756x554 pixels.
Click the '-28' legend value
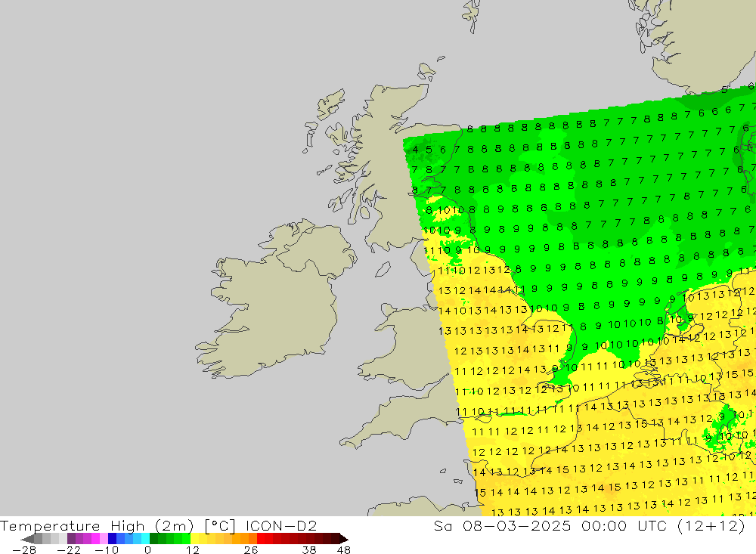pyautogui.click(x=24, y=549)
